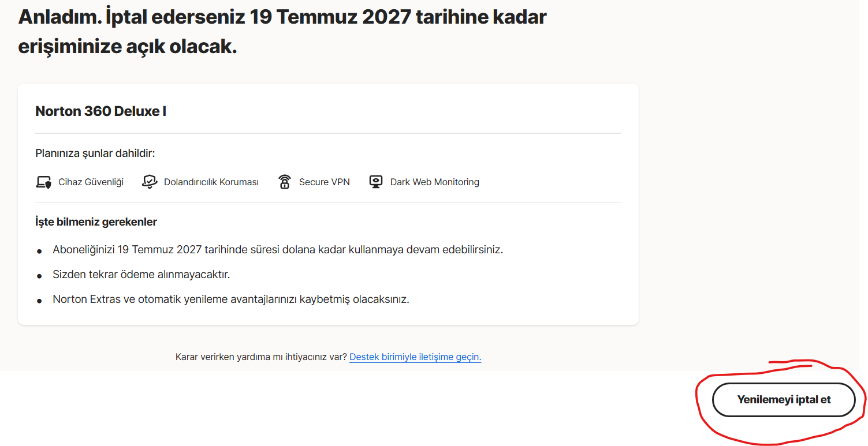Screen dimensions: 868x446
Task: Click the Secure VPN lock icon
Action: (284, 182)
